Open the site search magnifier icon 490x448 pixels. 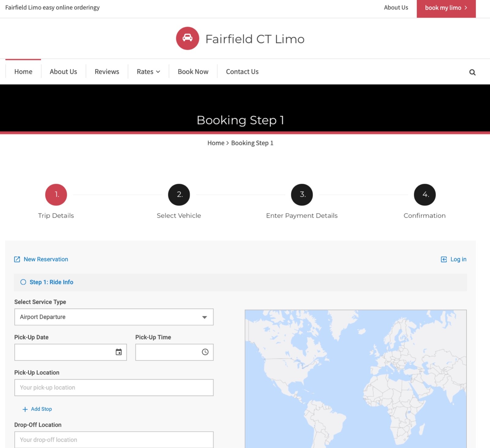tap(472, 72)
